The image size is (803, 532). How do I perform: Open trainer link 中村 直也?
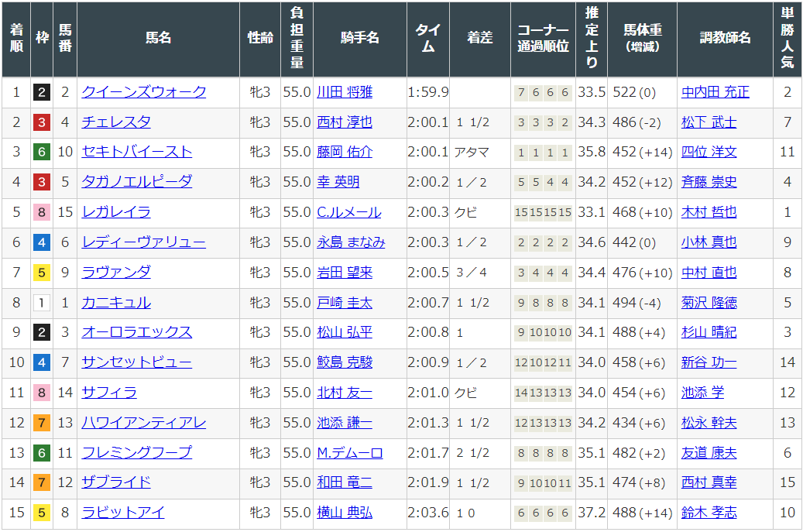click(709, 273)
